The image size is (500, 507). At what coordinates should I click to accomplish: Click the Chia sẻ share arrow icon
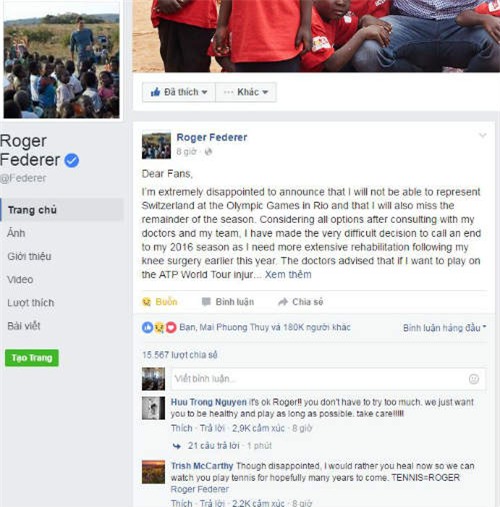[283, 302]
